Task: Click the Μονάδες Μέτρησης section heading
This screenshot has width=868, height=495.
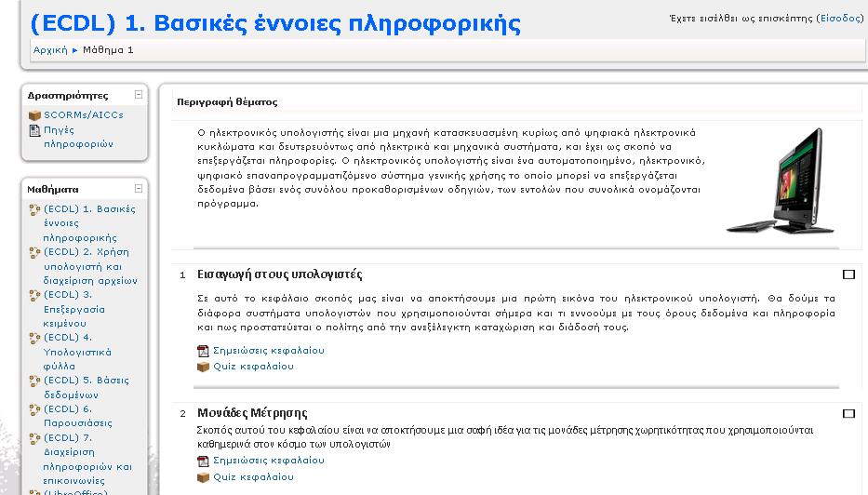Action: point(252,413)
